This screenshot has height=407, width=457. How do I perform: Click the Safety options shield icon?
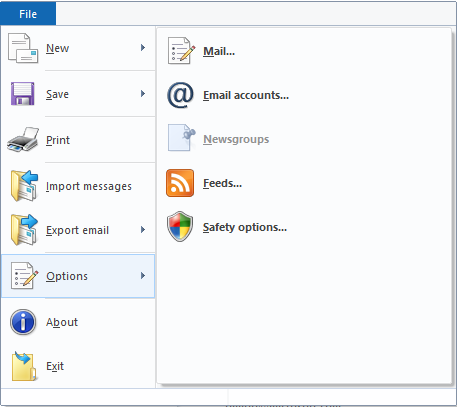(180, 227)
